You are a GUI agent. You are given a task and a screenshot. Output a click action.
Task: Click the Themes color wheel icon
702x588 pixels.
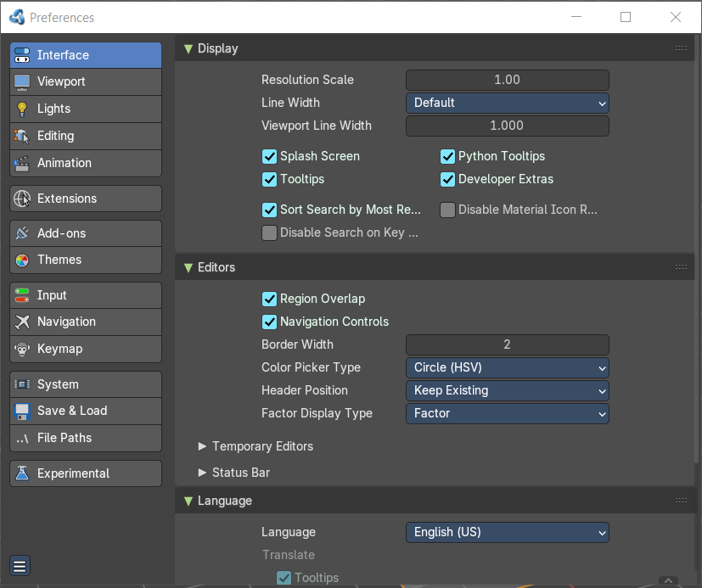pyautogui.click(x=22, y=260)
